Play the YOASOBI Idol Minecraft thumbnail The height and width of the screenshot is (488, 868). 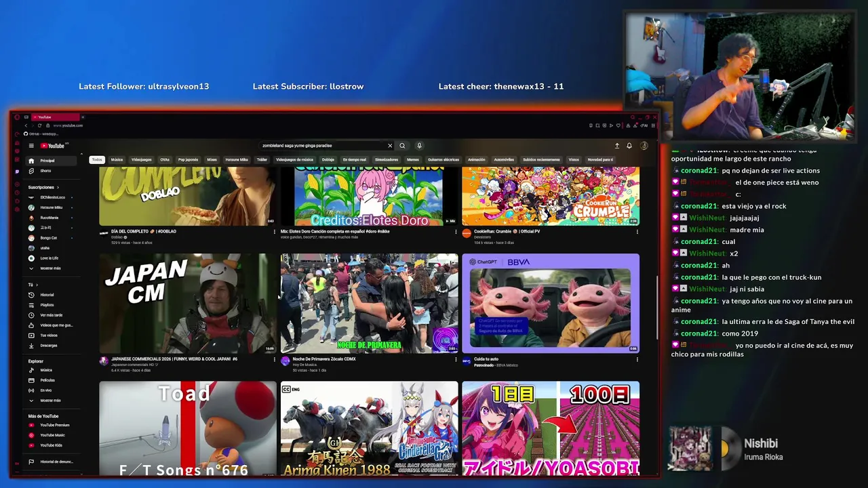pyautogui.click(x=551, y=428)
